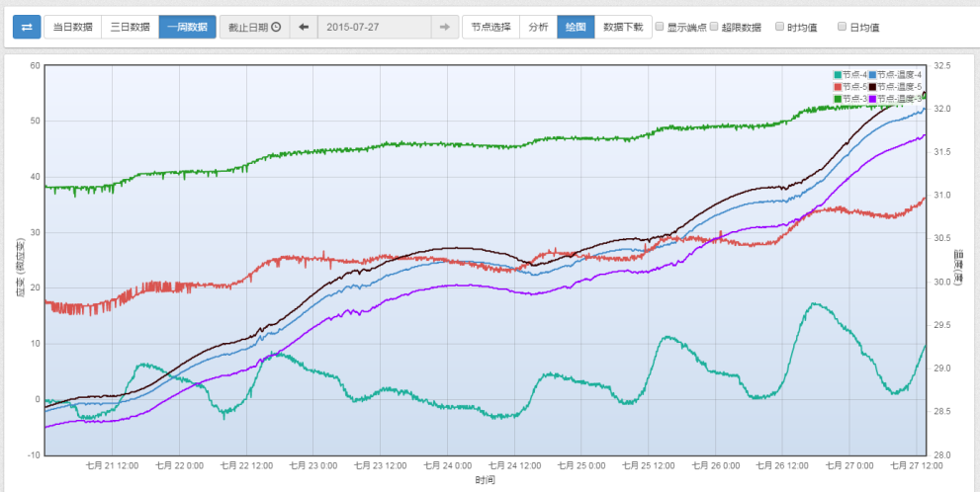Open the 节点选择 node selector
Viewport: 980px width, 492px height.
(490, 27)
